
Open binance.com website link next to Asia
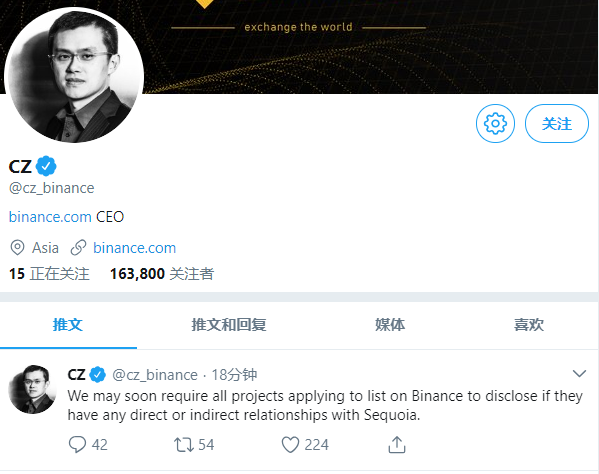[x=134, y=248]
